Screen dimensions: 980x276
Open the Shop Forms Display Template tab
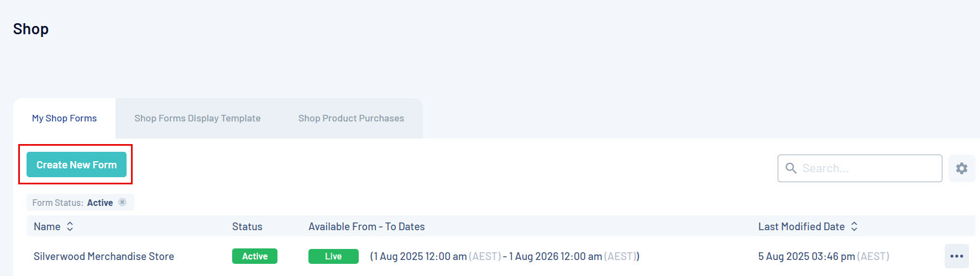[x=197, y=118]
